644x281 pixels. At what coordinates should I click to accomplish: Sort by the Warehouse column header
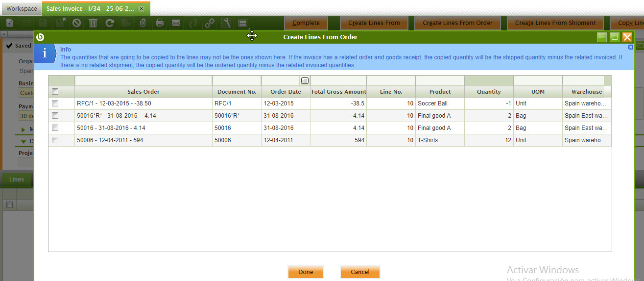pyautogui.click(x=587, y=92)
